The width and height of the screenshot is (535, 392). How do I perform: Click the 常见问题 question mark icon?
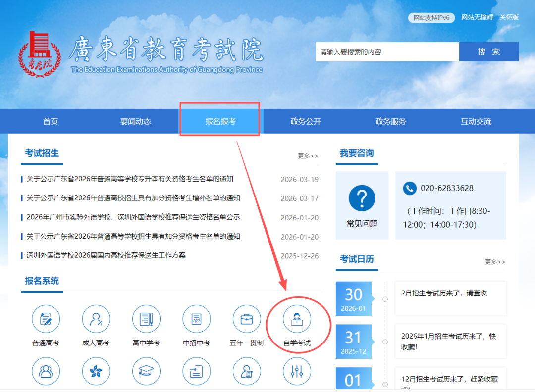point(362,198)
